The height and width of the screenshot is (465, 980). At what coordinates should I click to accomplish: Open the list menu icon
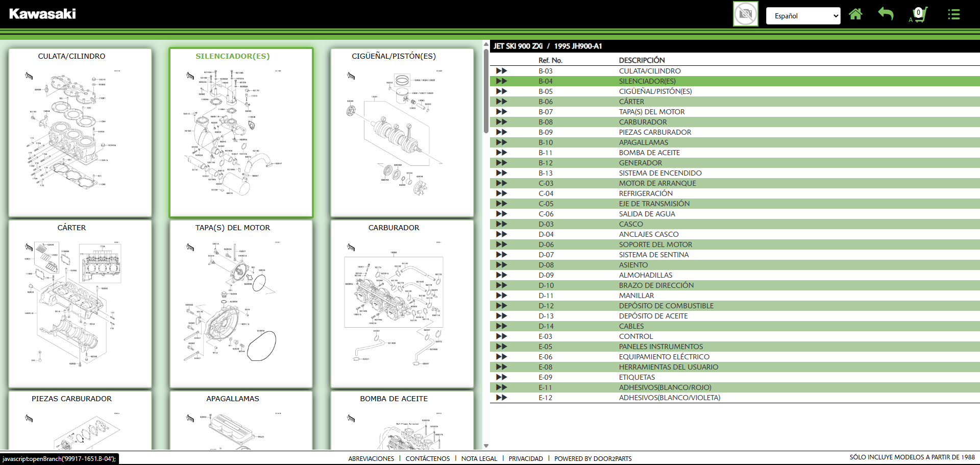953,14
